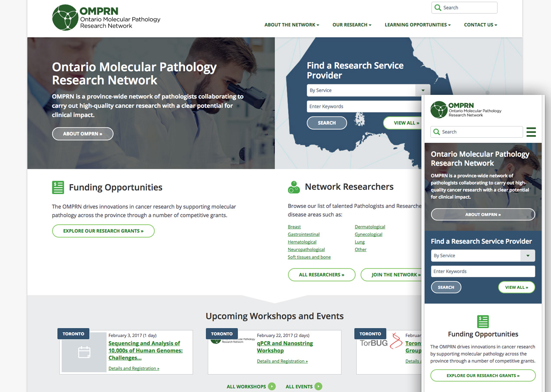This screenshot has width=551, height=392.
Task: Expand the About the Network menu
Action: pyautogui.click(x=291, y=25)
